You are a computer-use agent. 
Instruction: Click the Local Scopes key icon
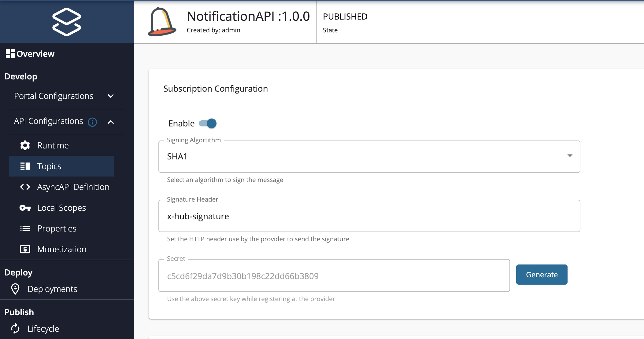point(24,208)
